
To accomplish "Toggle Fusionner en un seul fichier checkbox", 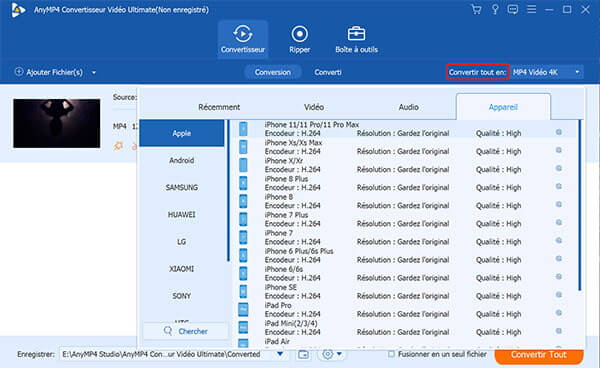I will [391, 354].
